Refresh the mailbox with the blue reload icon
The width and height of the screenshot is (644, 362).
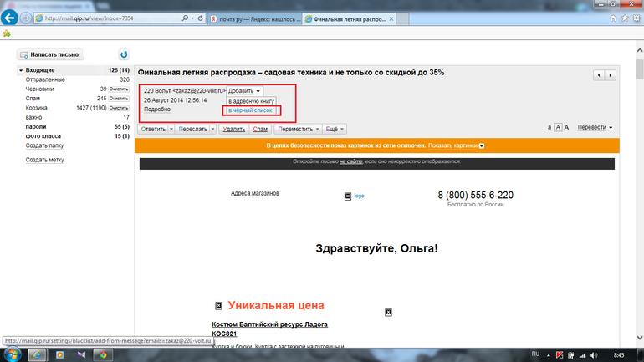[x=124, y=54]
